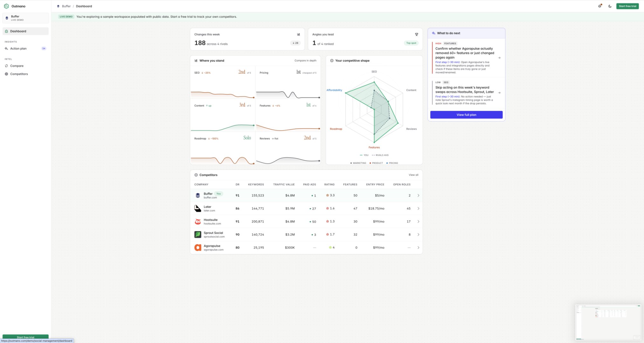
Task: Click Start free trial in header
Action: pyautogui.click(x=627, y=6)
